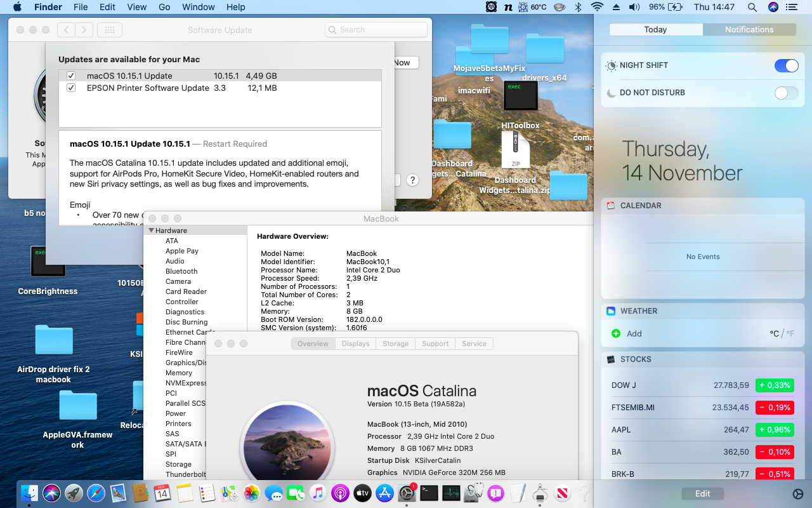Select Memory in the hardware list
Viewport: 812px width, 508px height.
click(179, 373)
